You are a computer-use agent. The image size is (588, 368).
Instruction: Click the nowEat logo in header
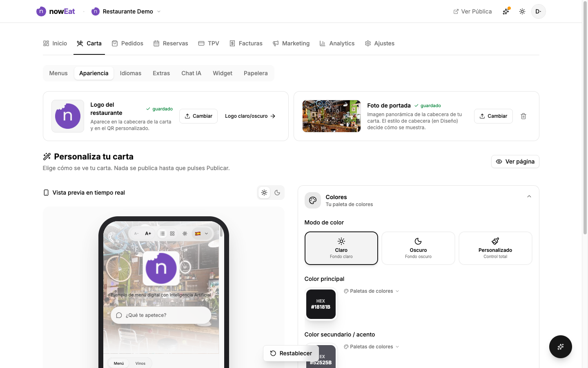tap(56, 11)
